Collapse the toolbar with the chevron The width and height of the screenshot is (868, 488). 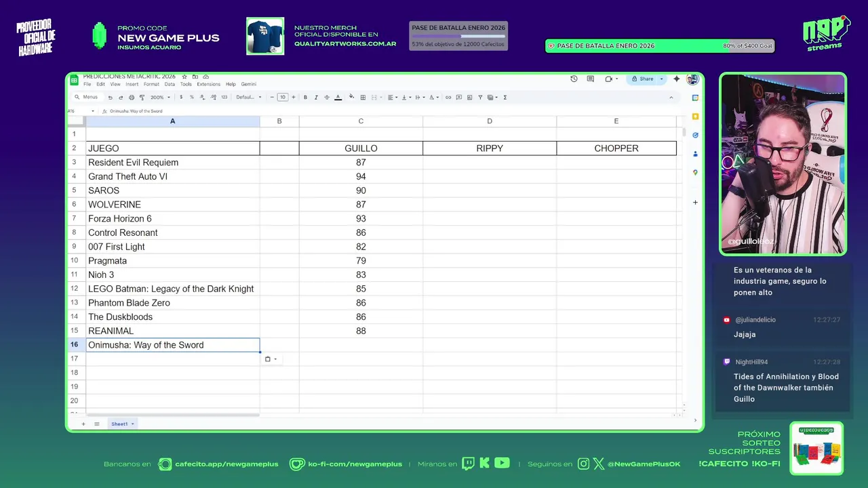coord(671,98)
